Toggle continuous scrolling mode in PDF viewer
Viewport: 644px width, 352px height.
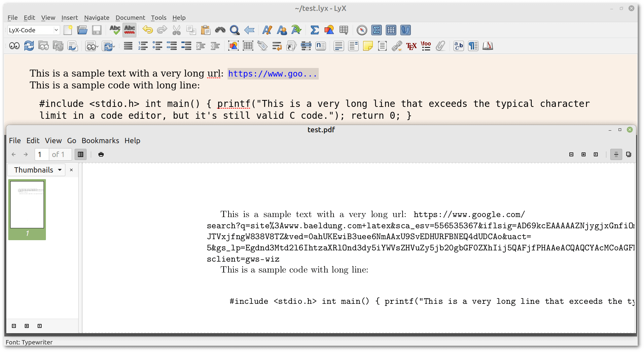(616, 154)
